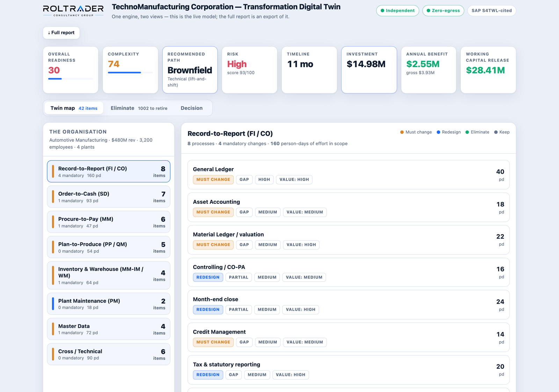Click the Redesign legend dot
Screen dimensions: 559x392
pos(438,132)
